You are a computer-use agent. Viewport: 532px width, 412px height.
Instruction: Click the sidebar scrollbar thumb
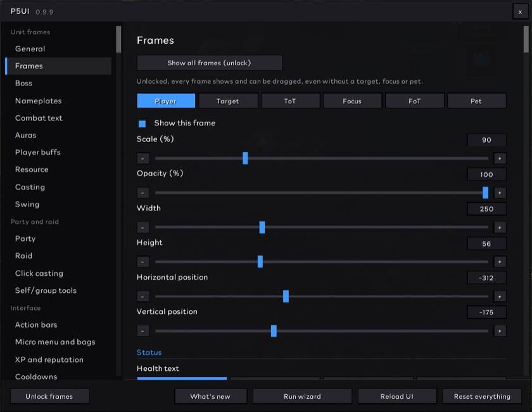click(x=118, y=39)
